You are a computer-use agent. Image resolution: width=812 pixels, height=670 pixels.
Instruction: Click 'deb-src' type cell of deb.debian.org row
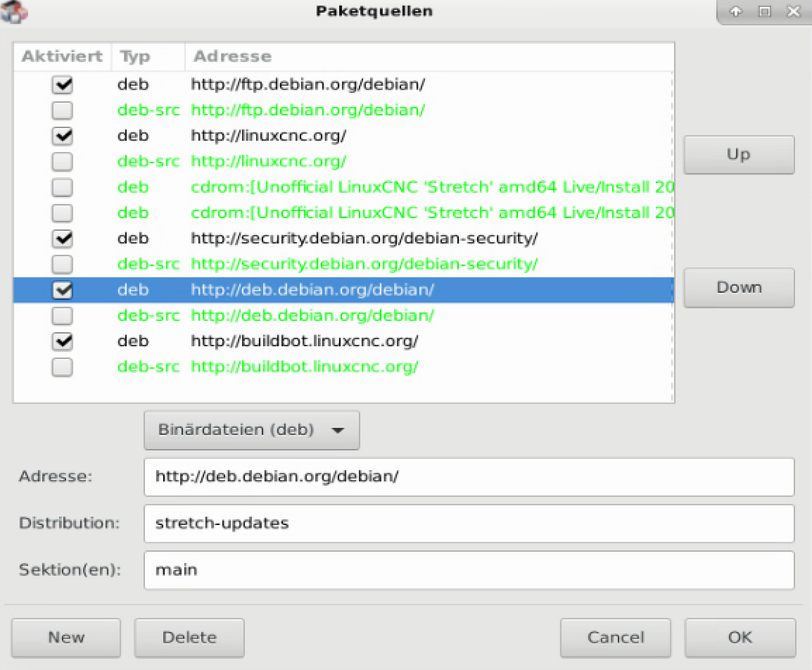(148, 315)
